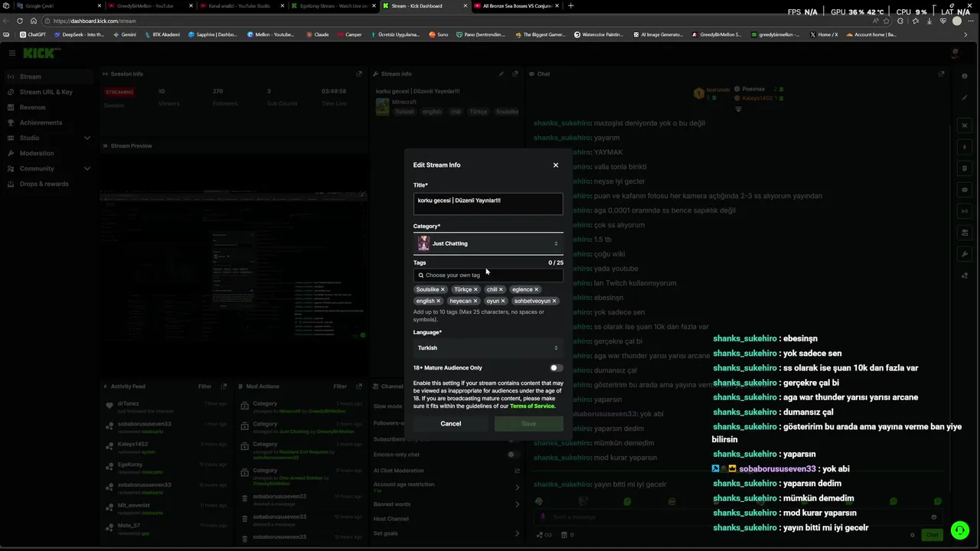Remove the Soulslike tag
This screenshot has width=980, height=551.
(x=443, y=289)
